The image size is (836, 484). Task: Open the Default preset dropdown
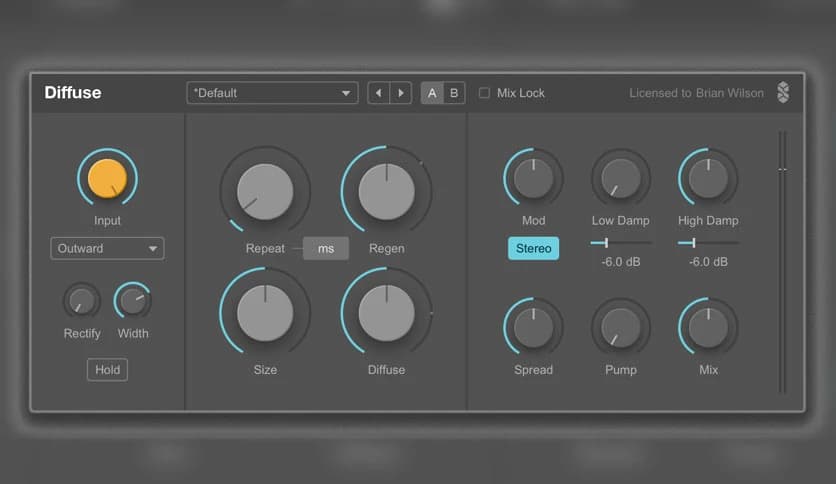[x=272, y=93]
